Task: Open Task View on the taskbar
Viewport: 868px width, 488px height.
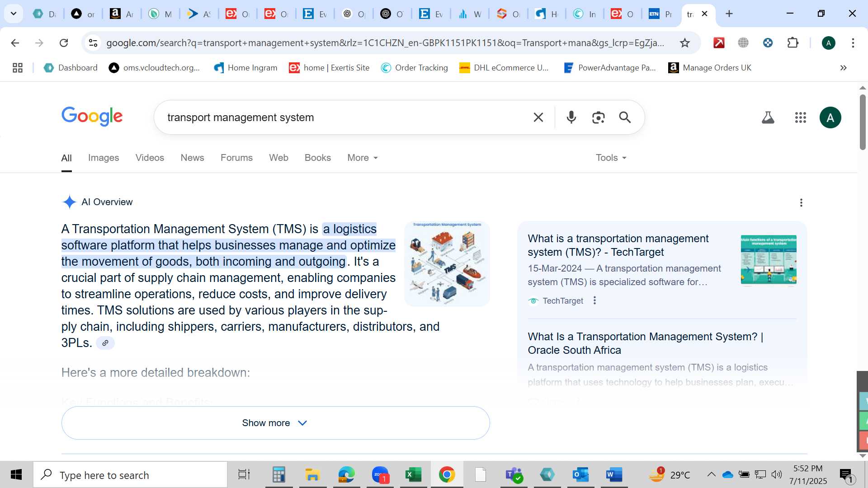Action: pos(244,475)
